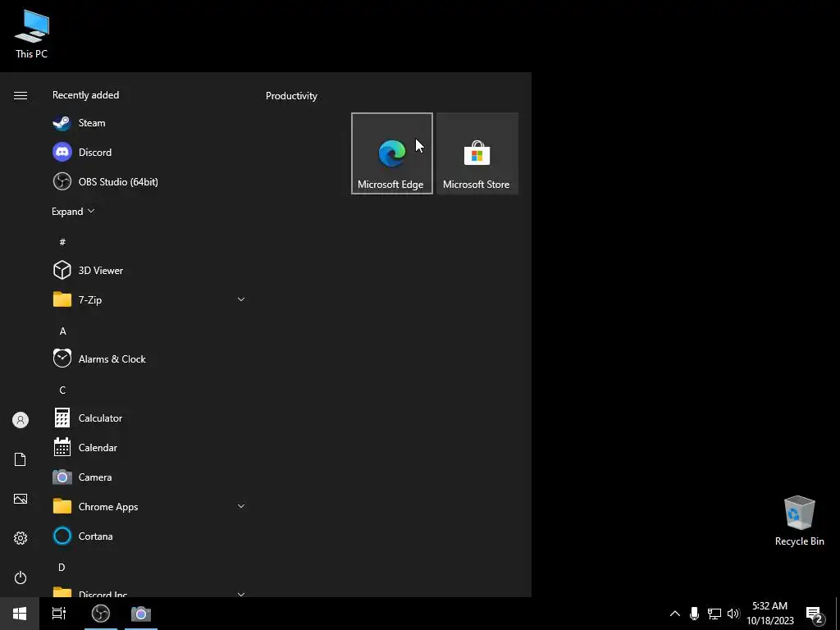Open the clock showing 5:32 AM
Viewport: 840px width, 630px height.
coord(769,614)
